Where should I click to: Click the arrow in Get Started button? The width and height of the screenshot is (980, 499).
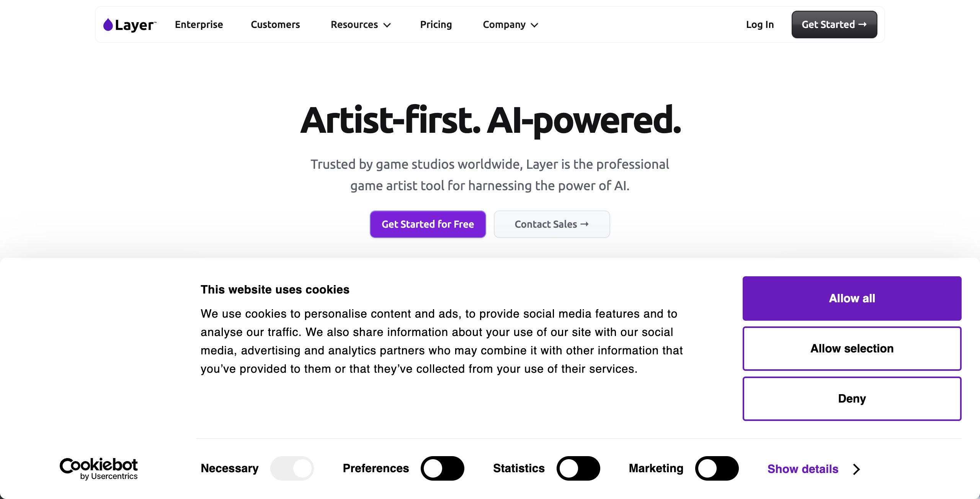click(x=862, y=24)
